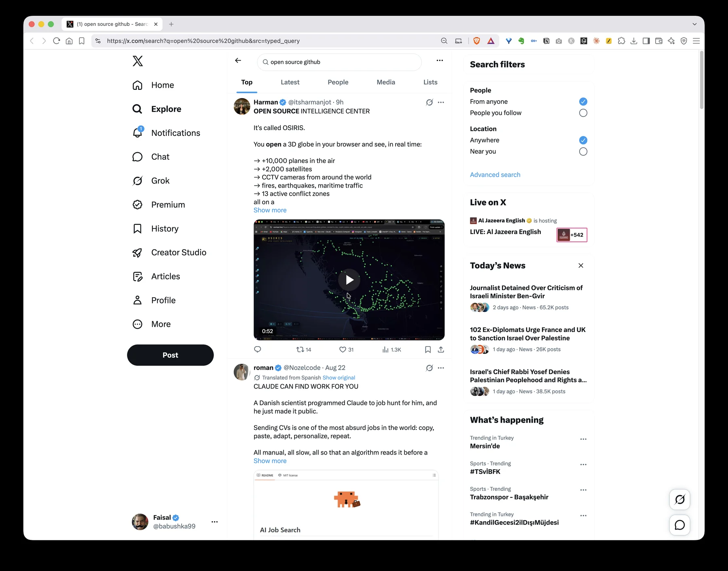This screenshot has width=728, height=571.
Task: Open more options on roman's post
Action: pos(441,368)
